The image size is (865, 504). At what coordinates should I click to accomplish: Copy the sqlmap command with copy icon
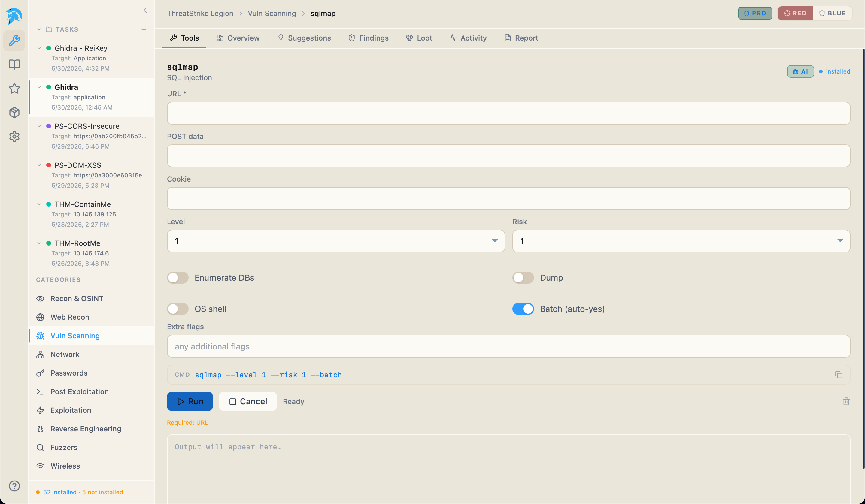point(839,375)
